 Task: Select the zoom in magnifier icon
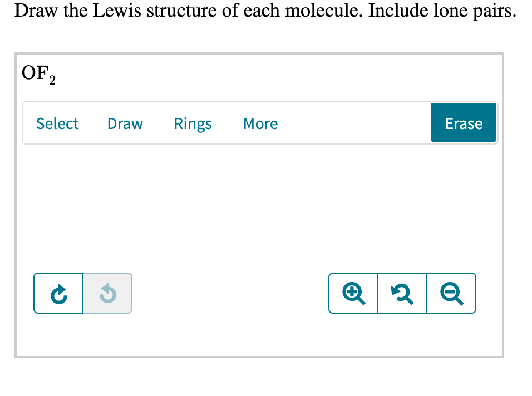353,293
